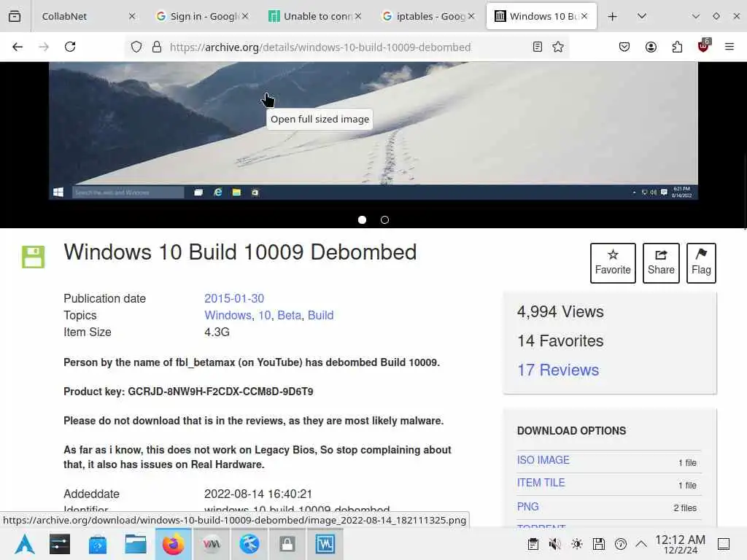The width and height of the screenshot is (747, 560).
Task: Open the uBlock Origin extension icon
Action: 704,46
